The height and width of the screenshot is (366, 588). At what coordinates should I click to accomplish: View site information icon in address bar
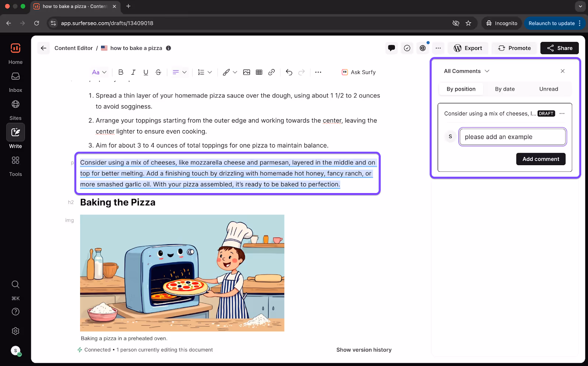(53, 23)
